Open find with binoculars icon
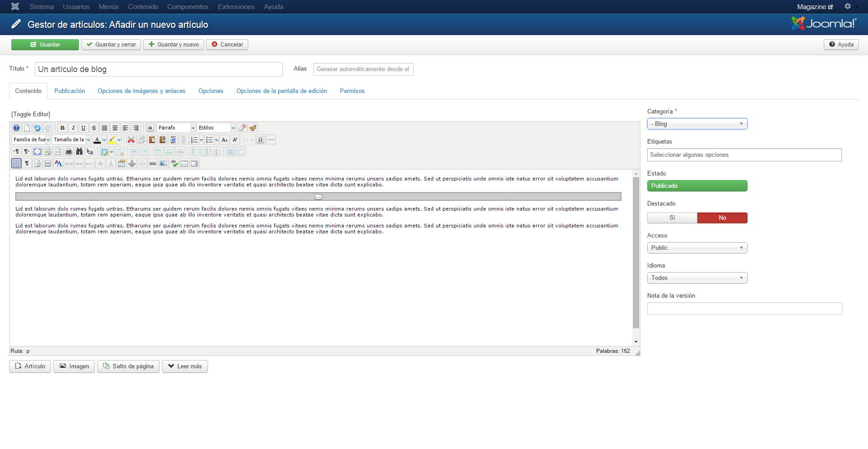Image resolution: width=868 pixels, height=449 pixels. (79, 151)
